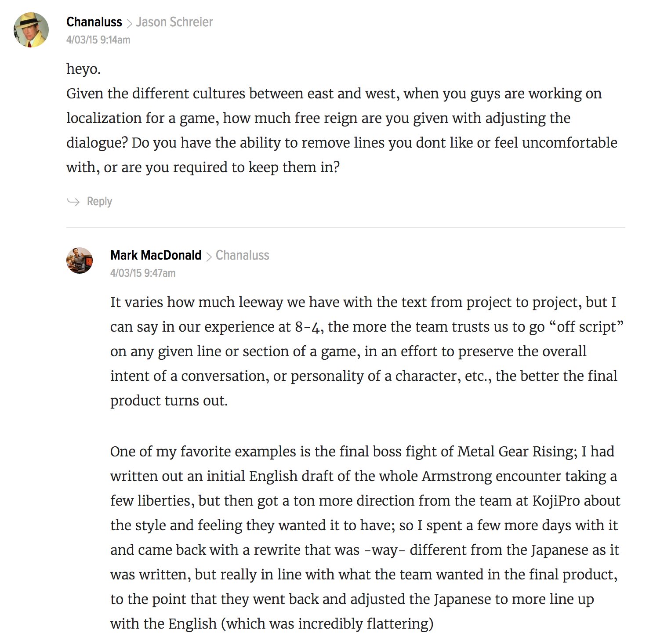Open Mark MacDonald author name link

(156, 255)
